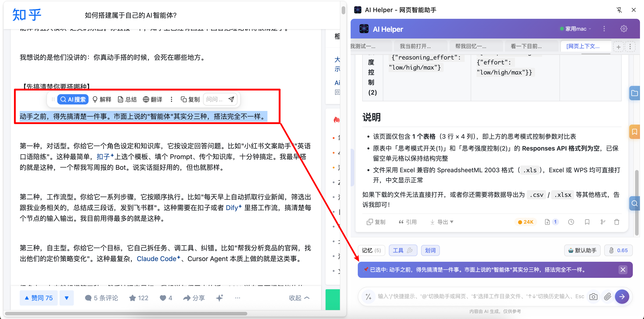Delete the AI reply via trash icon
644x319 pixels.
click(x=617, y=222)
